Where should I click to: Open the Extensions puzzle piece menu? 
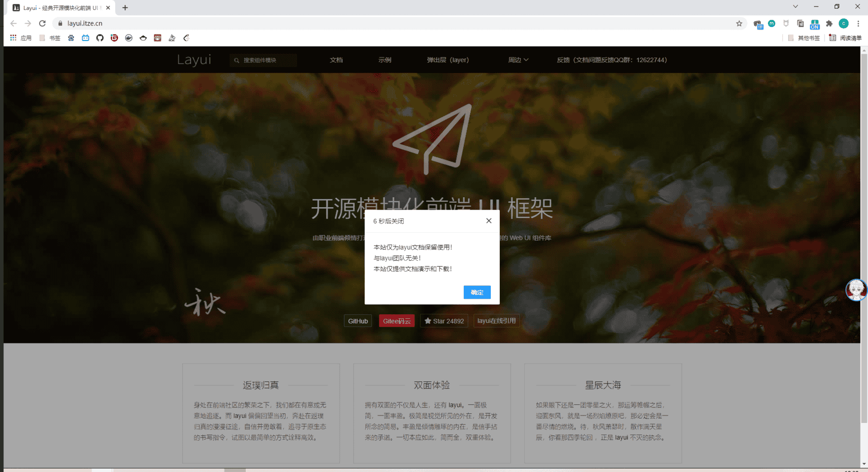829,24
